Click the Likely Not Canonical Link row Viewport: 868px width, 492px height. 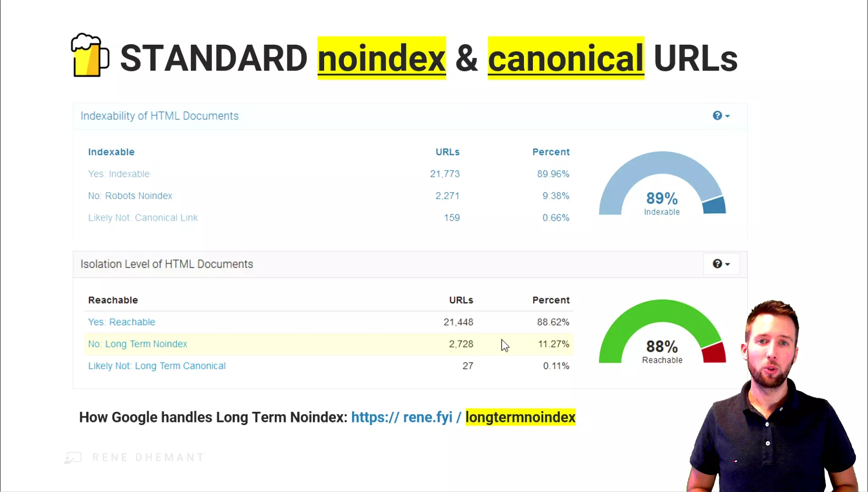[142, 217]
